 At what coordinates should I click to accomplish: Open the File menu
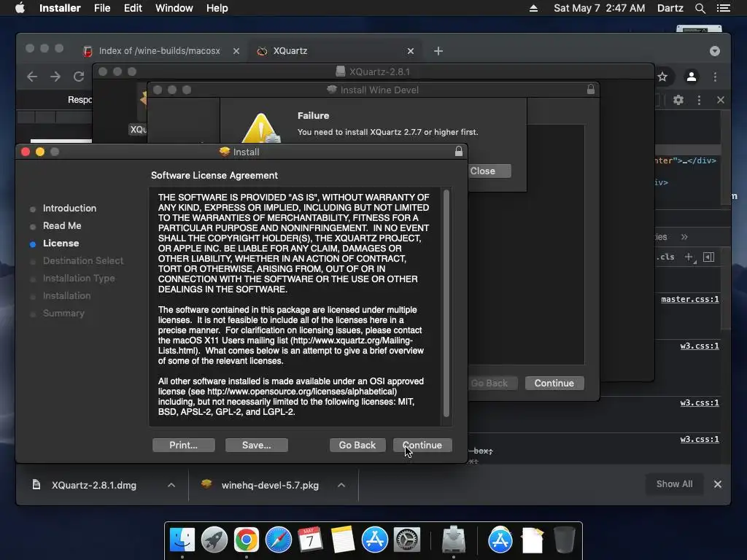[102, 8]
